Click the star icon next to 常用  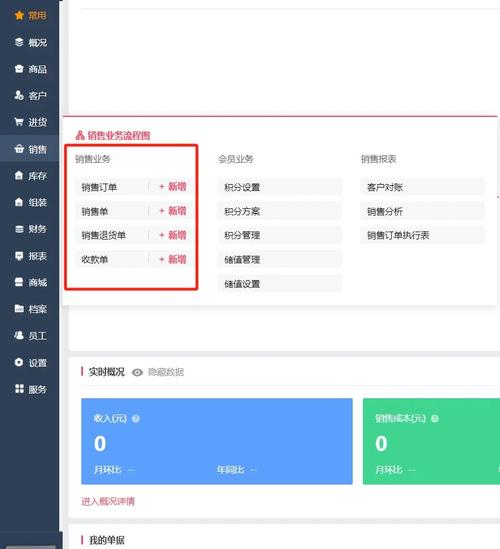[19, 15]
